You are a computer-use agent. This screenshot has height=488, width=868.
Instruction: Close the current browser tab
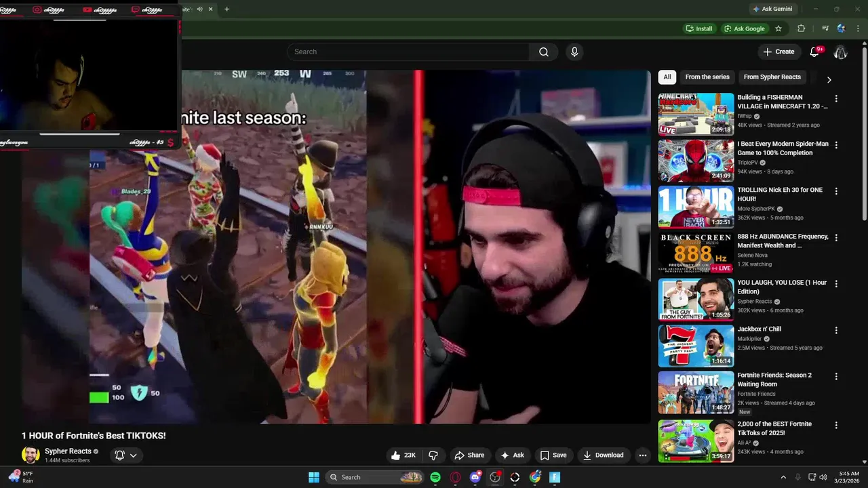(x=210, y=9)
